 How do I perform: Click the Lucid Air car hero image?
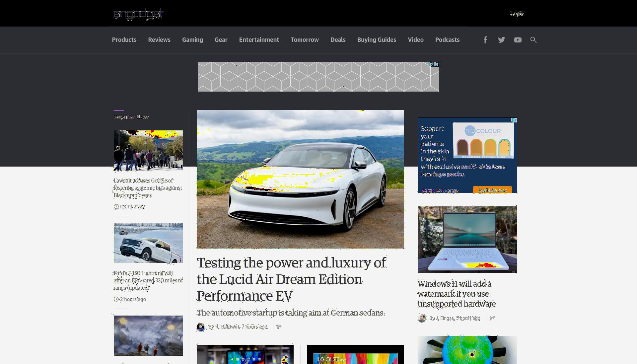pos(300,179)
